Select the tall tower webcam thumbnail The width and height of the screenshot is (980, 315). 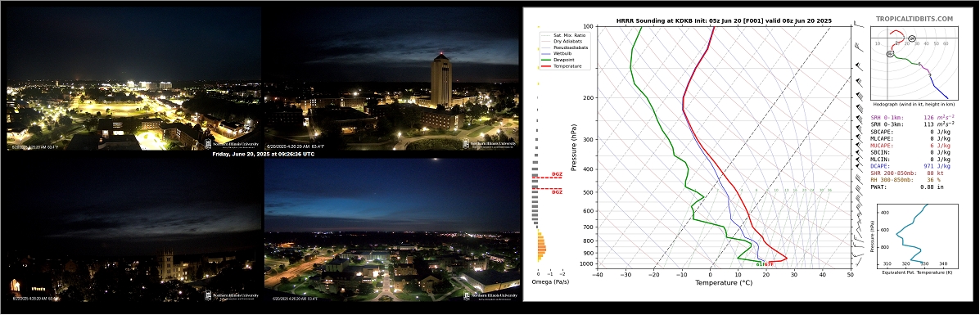click(x=391, y=79)
